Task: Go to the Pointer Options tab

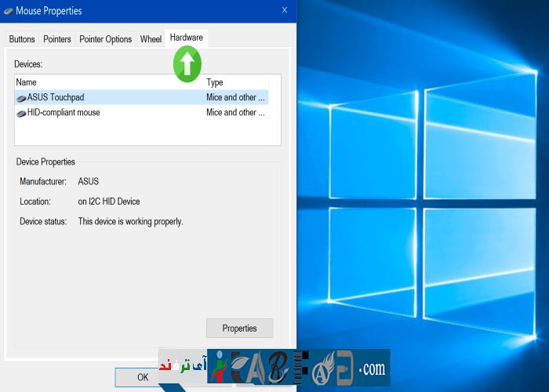Action: pyautogui.click(x=105, y=39)
